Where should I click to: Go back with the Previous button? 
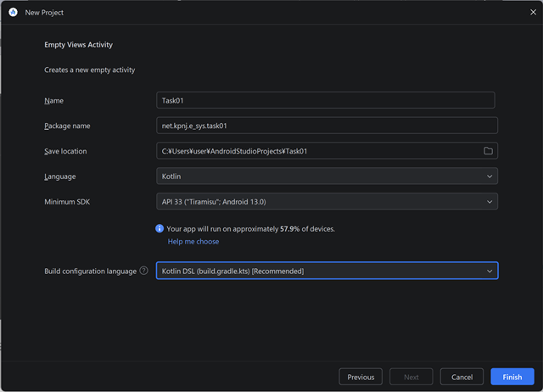click(361, 377)
